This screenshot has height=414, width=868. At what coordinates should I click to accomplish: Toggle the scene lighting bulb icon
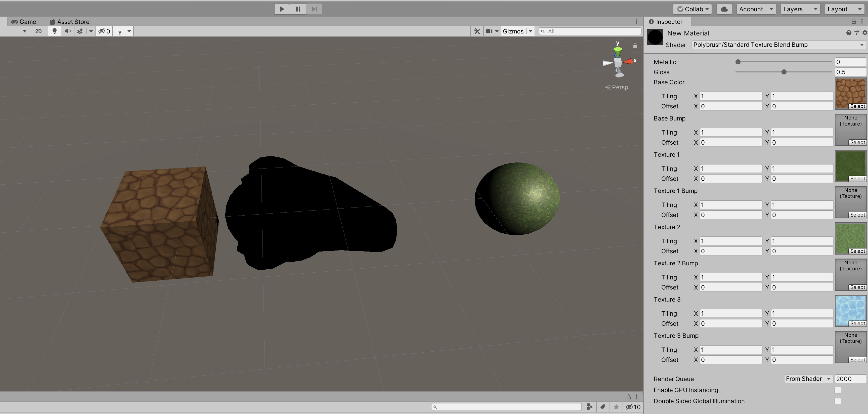pos(54,31)
